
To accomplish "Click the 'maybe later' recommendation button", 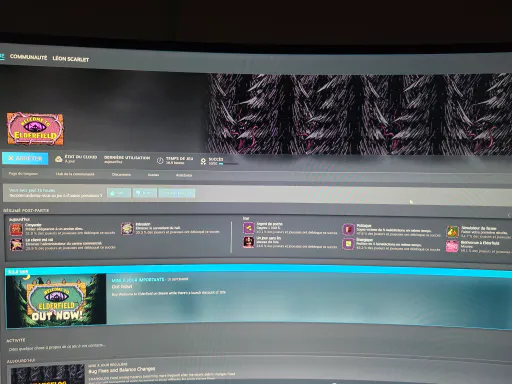I will [177, 193].
